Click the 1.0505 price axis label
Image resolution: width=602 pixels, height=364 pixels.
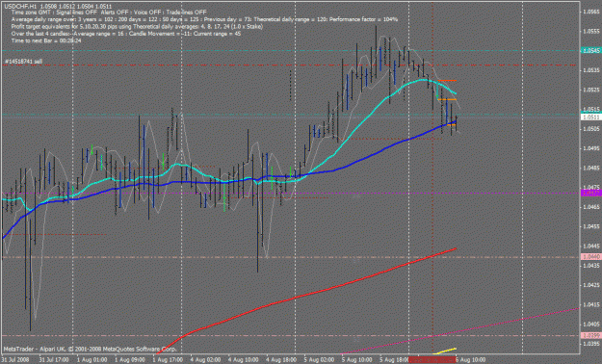pyautogui.click(x=591, y=129)
